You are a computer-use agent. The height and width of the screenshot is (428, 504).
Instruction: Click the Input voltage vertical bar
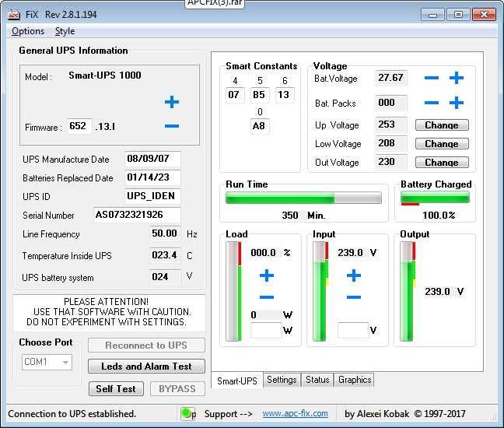(x=320, y=291)
